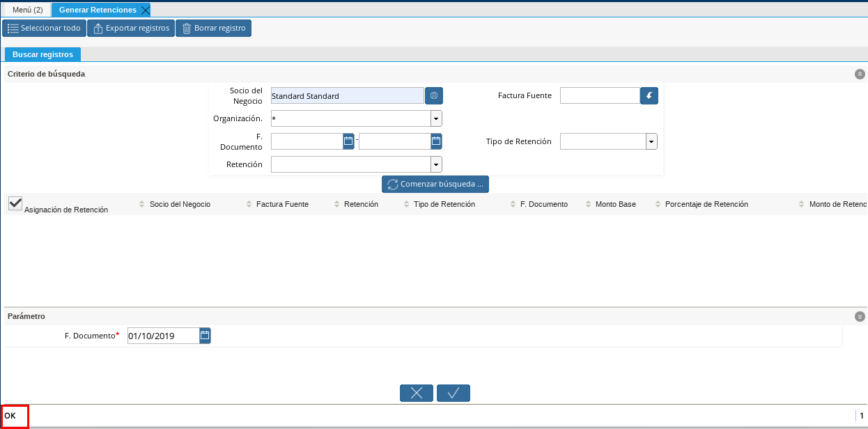The height and width of the screenshot is (429, 868).
Task: Click the Seleccionar todo button
Action: [44, 29]
